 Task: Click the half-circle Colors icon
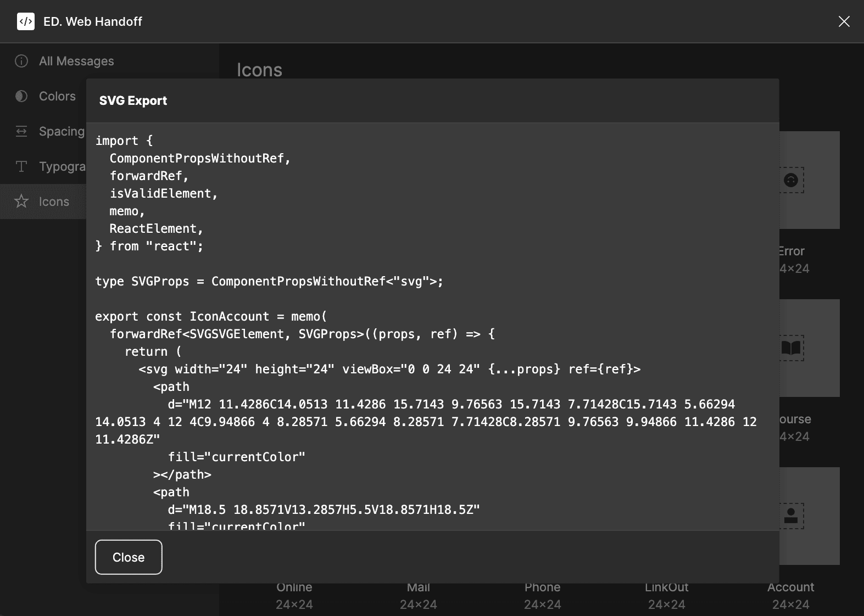[21, 96]
